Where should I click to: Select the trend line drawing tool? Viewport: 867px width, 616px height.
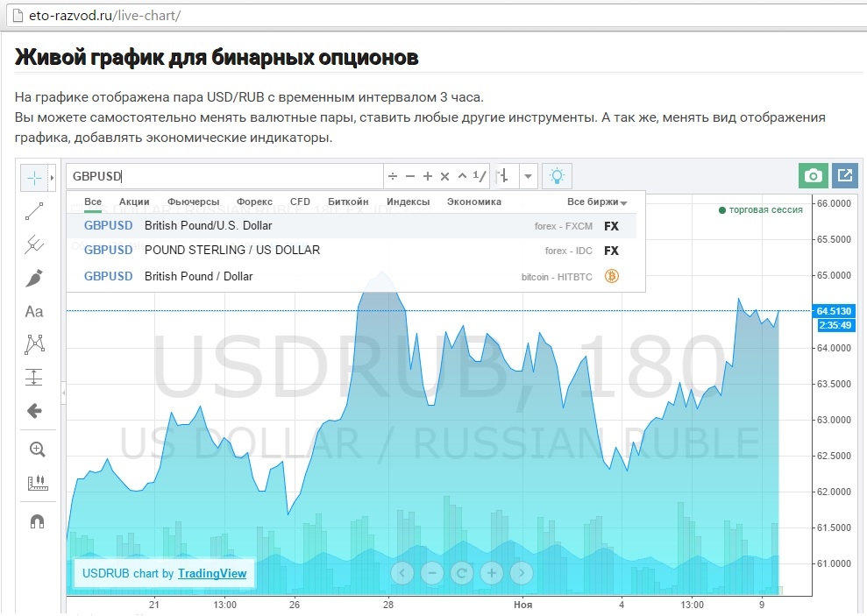click(x=34, y=211)
